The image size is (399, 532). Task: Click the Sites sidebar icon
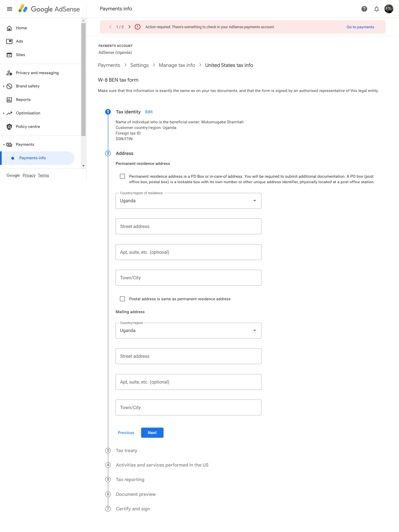pyautogui.click(x=9, y=55)
